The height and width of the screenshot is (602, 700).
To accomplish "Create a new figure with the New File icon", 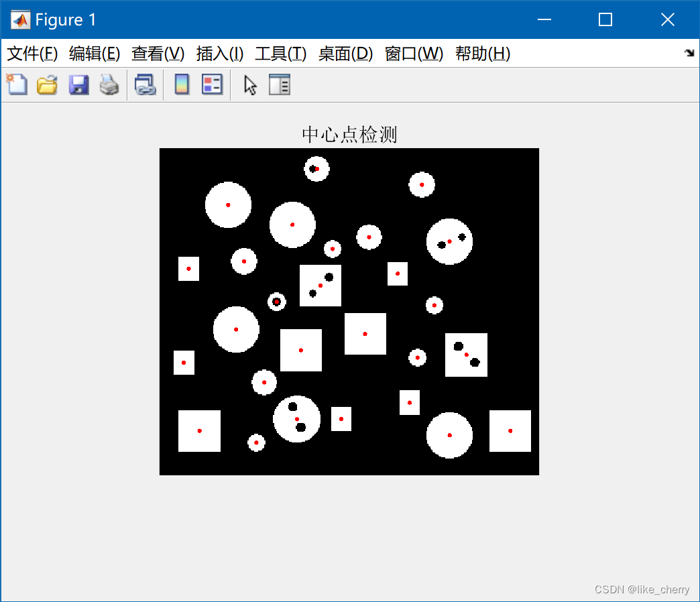I will pyautogui.click(x=17, y=84).
